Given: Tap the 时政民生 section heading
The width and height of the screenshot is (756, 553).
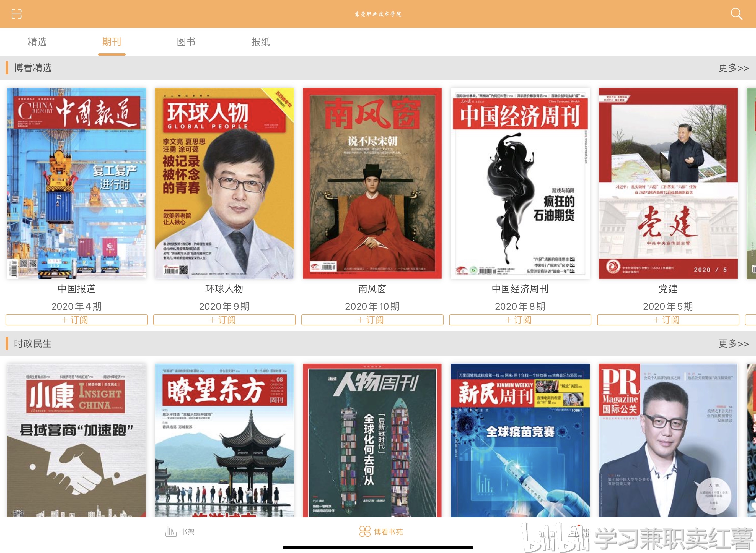Looking at the screenshot, I should [x=32, y=344].
